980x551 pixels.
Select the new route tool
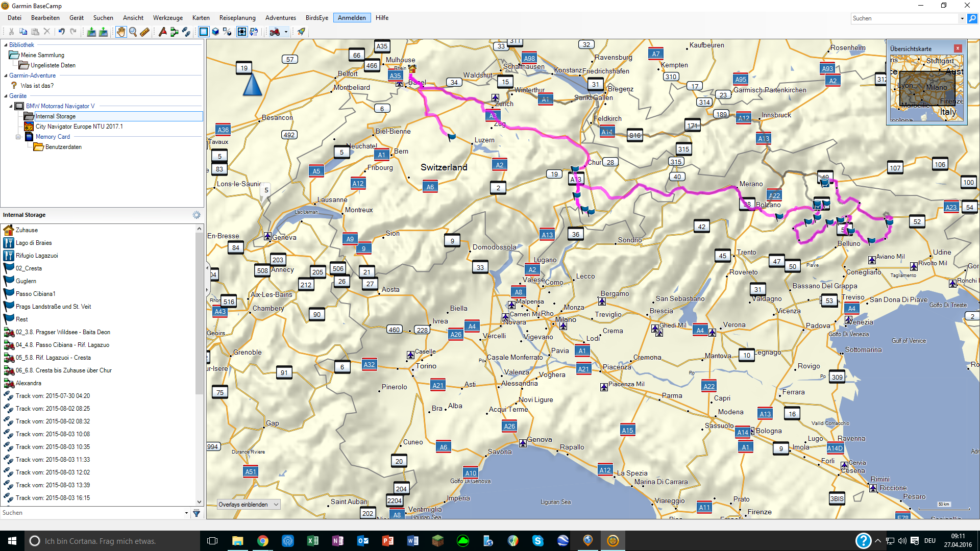point(175,32)
